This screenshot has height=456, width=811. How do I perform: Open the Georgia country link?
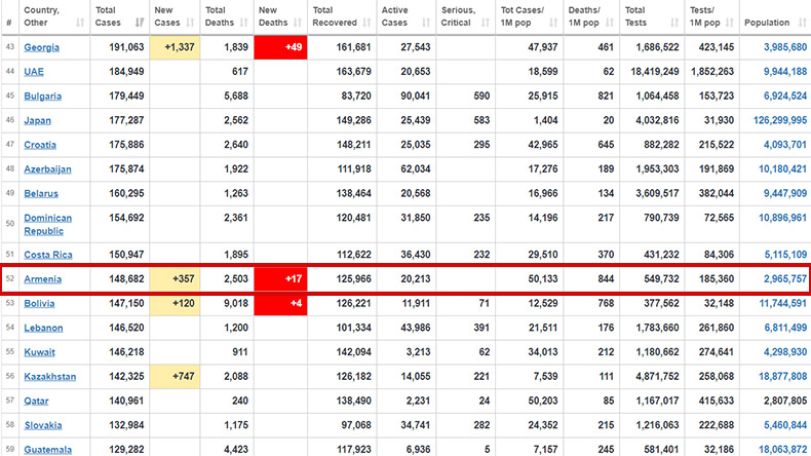click(41, 48)
